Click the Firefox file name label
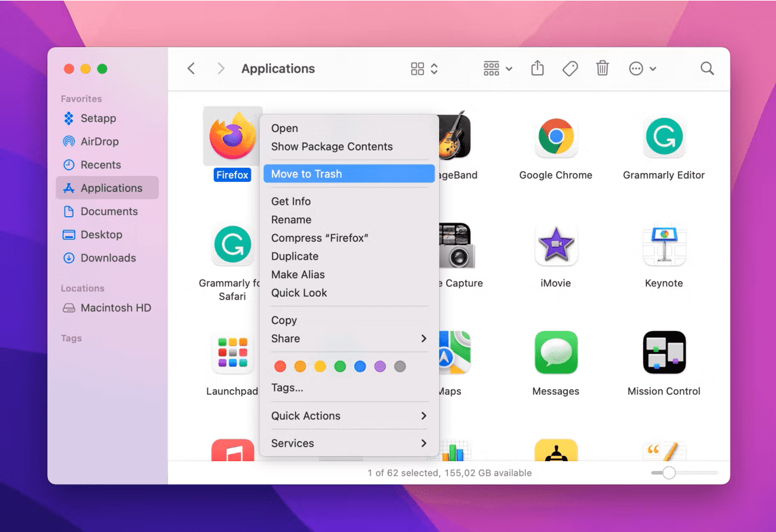Screen dimensions: 776x532 pos(232,175)
